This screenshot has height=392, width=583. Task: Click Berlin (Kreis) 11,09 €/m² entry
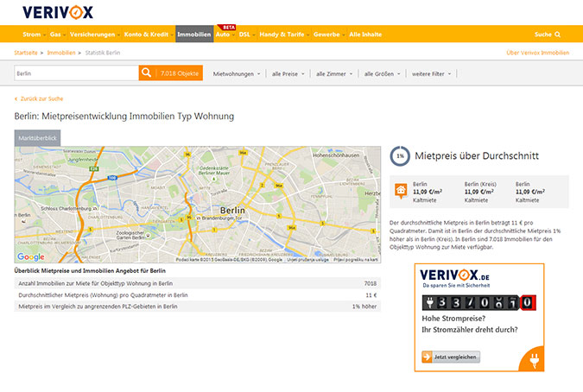tap(480, 192)
